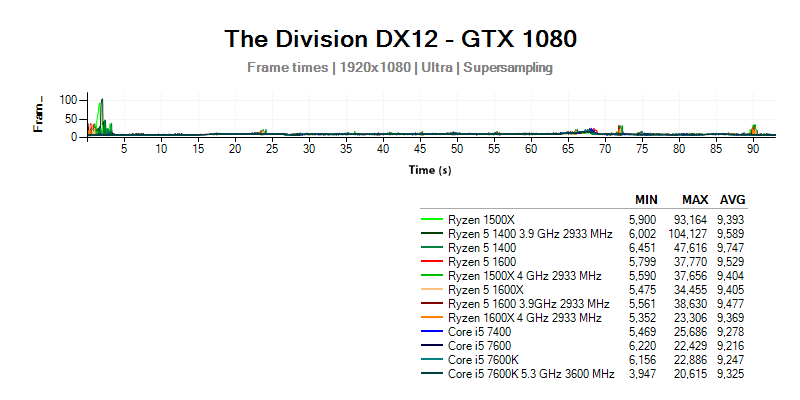The width and height of the screenshot is (800, 400).
Task: Click the Core i5 7600K teal legend line
Action: 432,360
